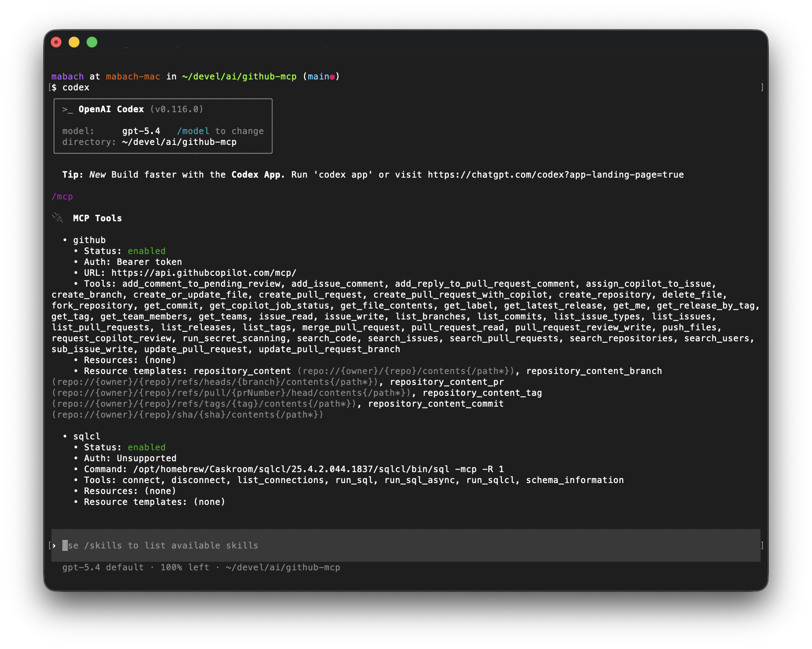Click the gpt-5.4 default status footer
This screenshot has height=649, width=812.
[103, 568]
